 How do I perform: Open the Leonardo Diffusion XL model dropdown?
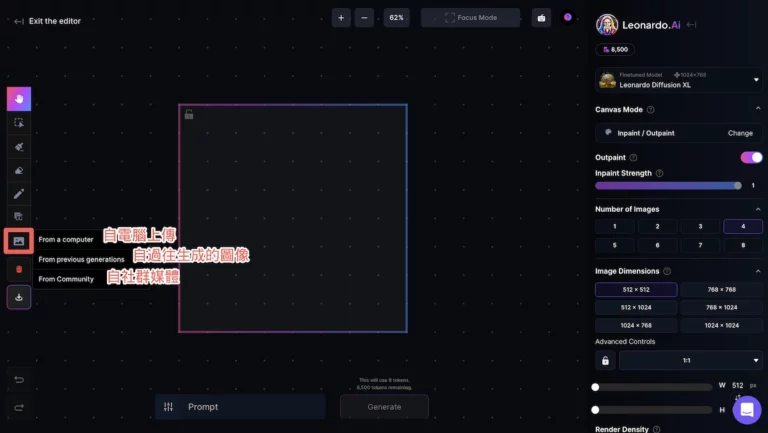(679, 80)
